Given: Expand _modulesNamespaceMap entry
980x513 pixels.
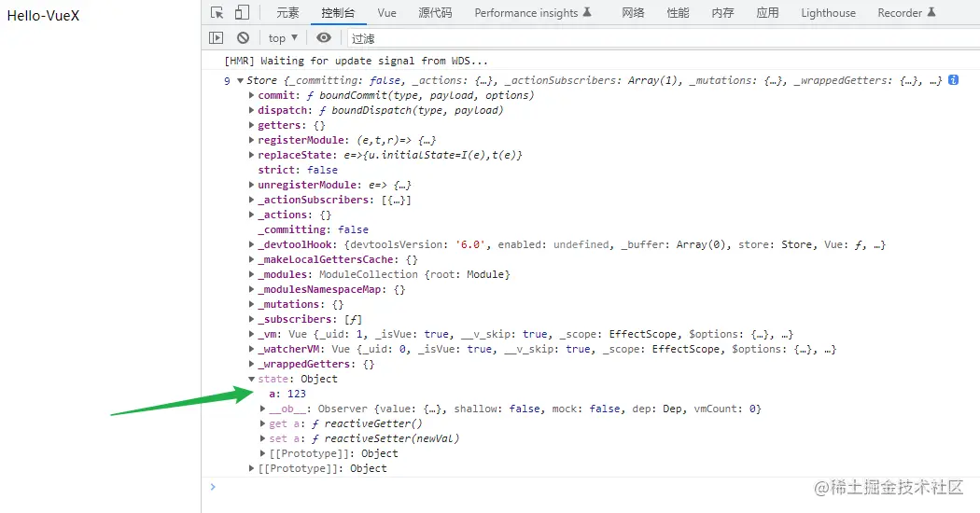Looking at the screenshot, I should coord(251,290).
